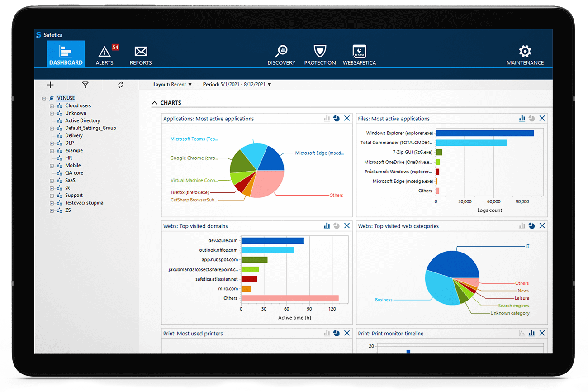Screen dimensions: 588x392
Task: Open the Alerts section with 54 badge
Action: pos(104,55)
